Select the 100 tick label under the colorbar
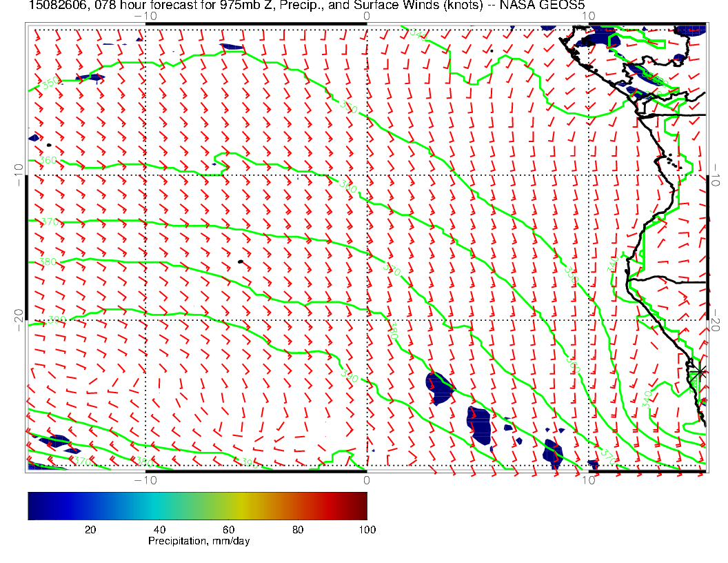Viewport: 728px width, 563px height. point(366,529)
